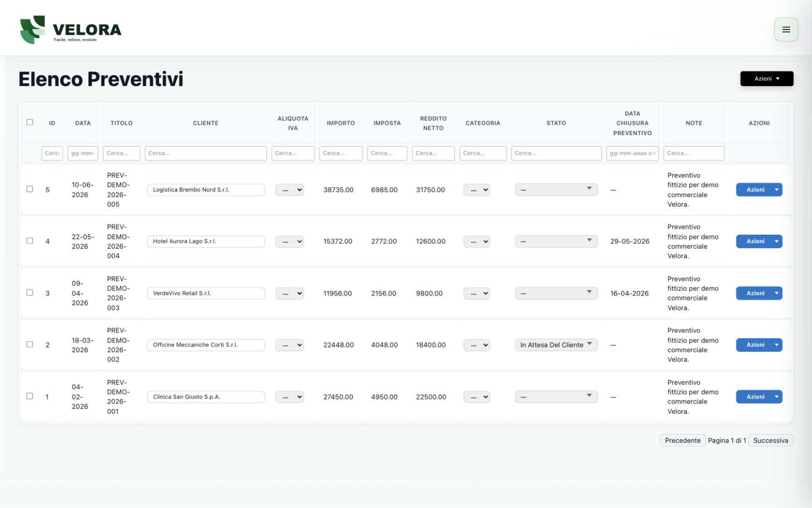Check the row for Logistica Brembo Nord
812x508 pixels.
click(x=29, y=189)
